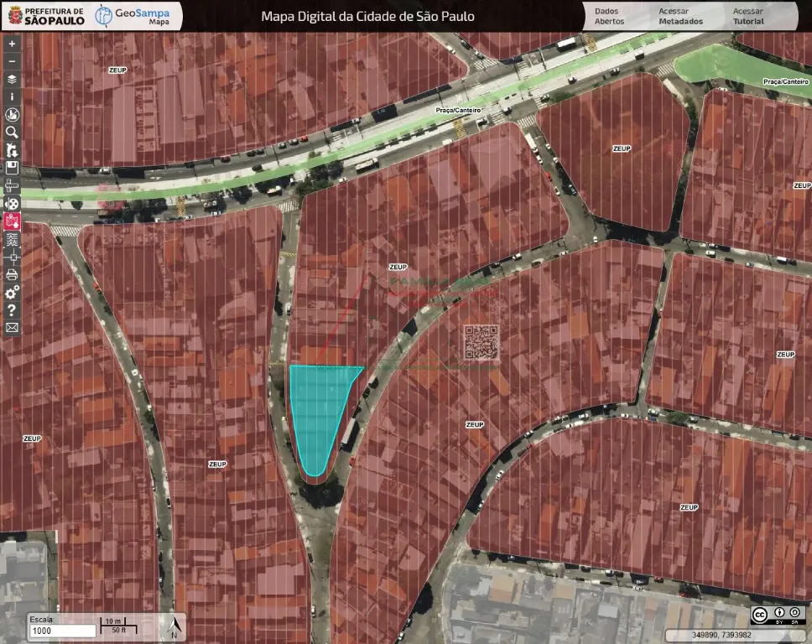
Task: Print the current map view
Action: coord(12,274)
